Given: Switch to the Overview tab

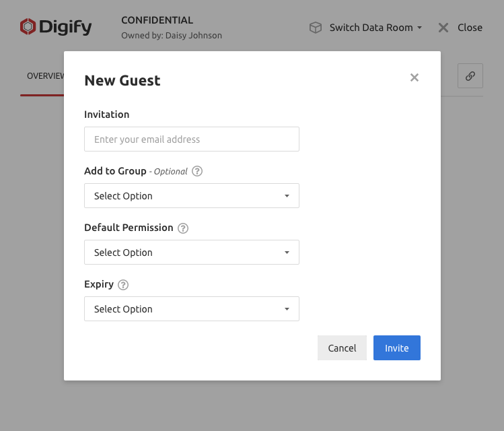Looking at the screenshot, I should click(44, 76).
